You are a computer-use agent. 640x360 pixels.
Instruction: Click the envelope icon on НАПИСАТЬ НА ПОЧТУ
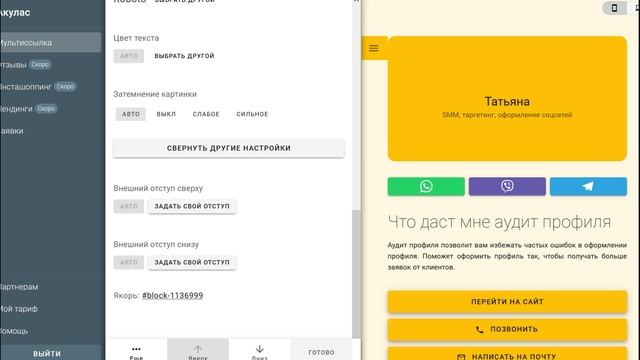461,357
